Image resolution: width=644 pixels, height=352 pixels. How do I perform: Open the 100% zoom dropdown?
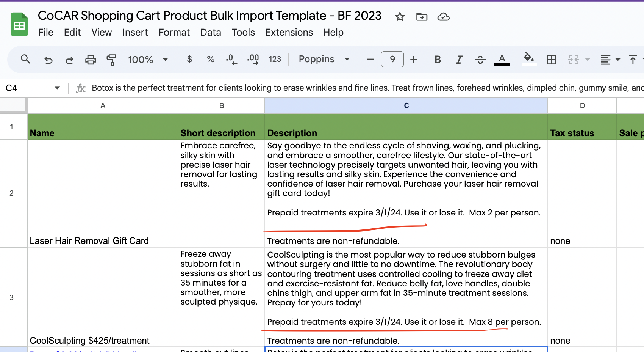pos(148,60)
